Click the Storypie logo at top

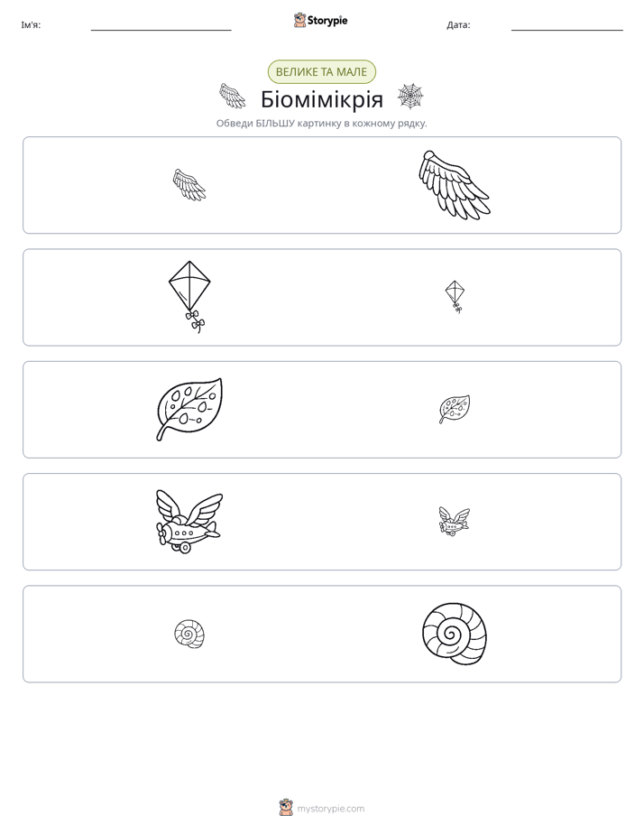click(321, 21)
